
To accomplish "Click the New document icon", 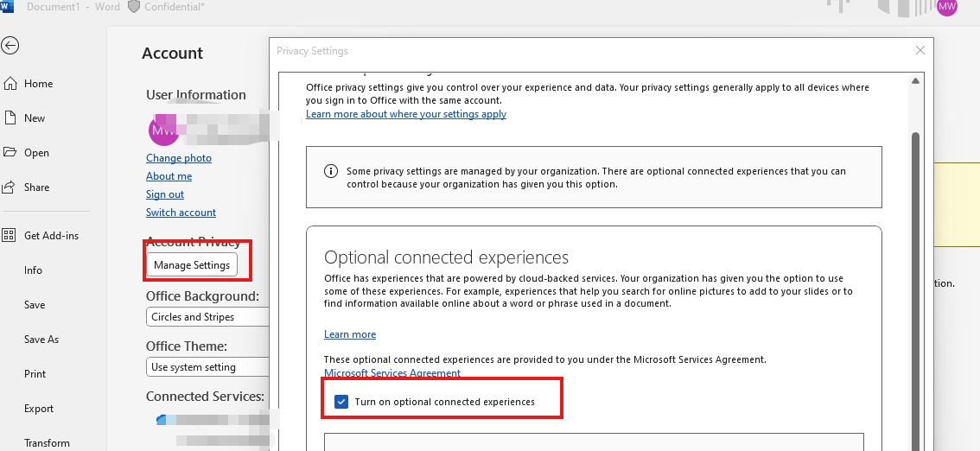I will tap(10, 118).
